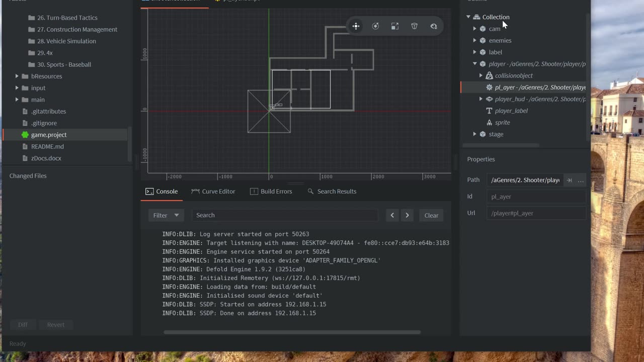
Task: Select the Rotate tool in scene toolbar
Action: 375,26
